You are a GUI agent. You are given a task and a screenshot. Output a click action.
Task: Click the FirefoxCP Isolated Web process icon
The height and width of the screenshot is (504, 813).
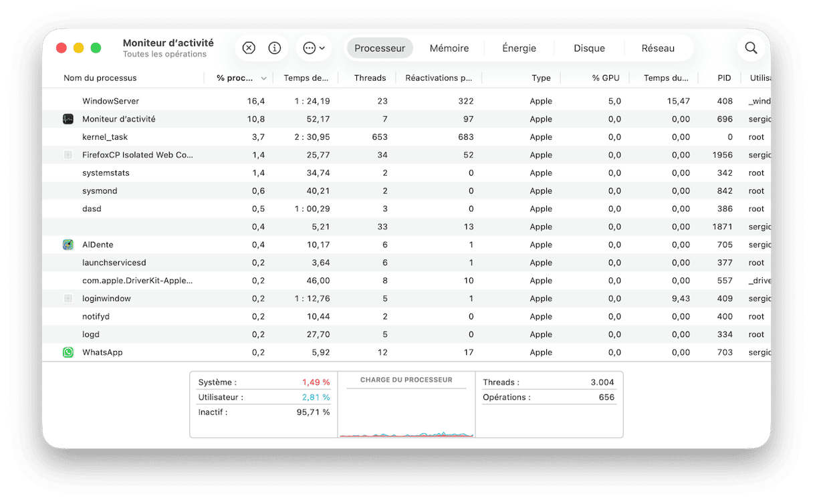click(68, 155)
